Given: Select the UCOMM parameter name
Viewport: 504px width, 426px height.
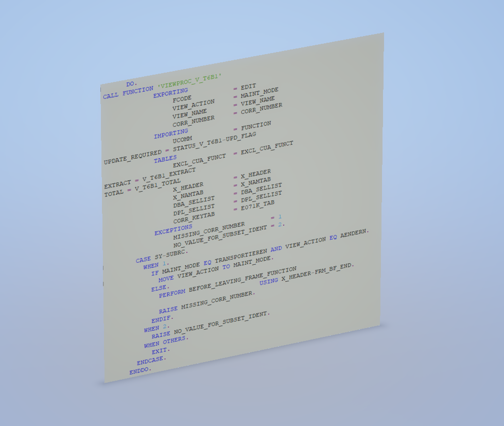Looking at the screenshot, I should pos(182,140).
